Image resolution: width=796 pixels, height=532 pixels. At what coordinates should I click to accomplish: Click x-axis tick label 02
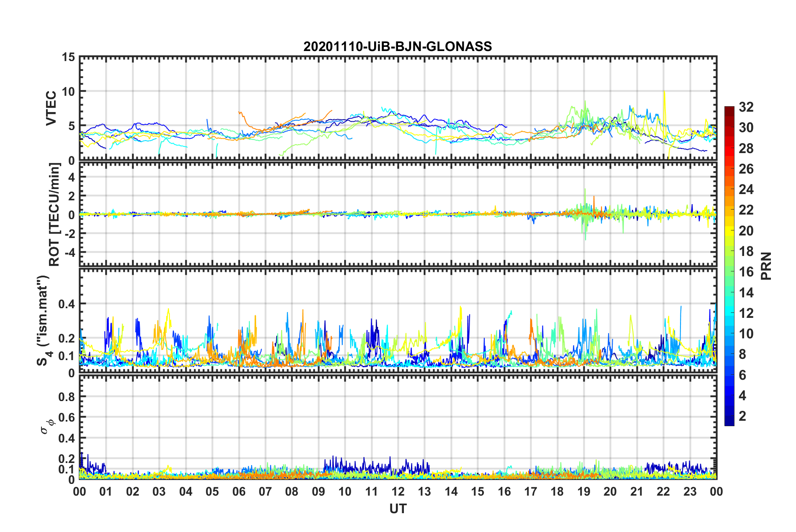click(133, 492)
